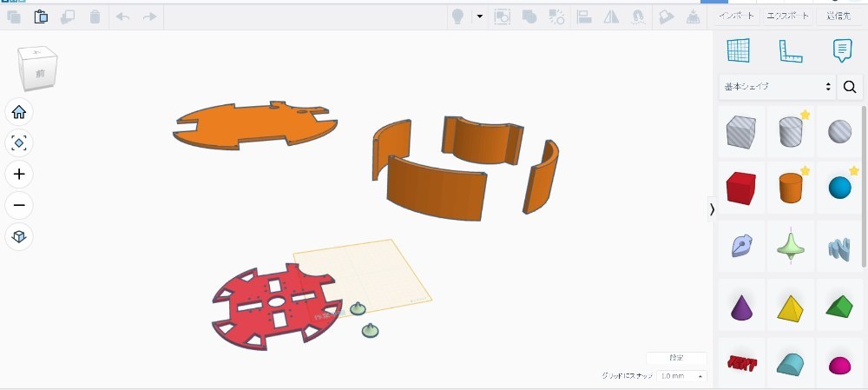
Task: Click the Fit all in view icon
Action: click(x=19, y=143)
